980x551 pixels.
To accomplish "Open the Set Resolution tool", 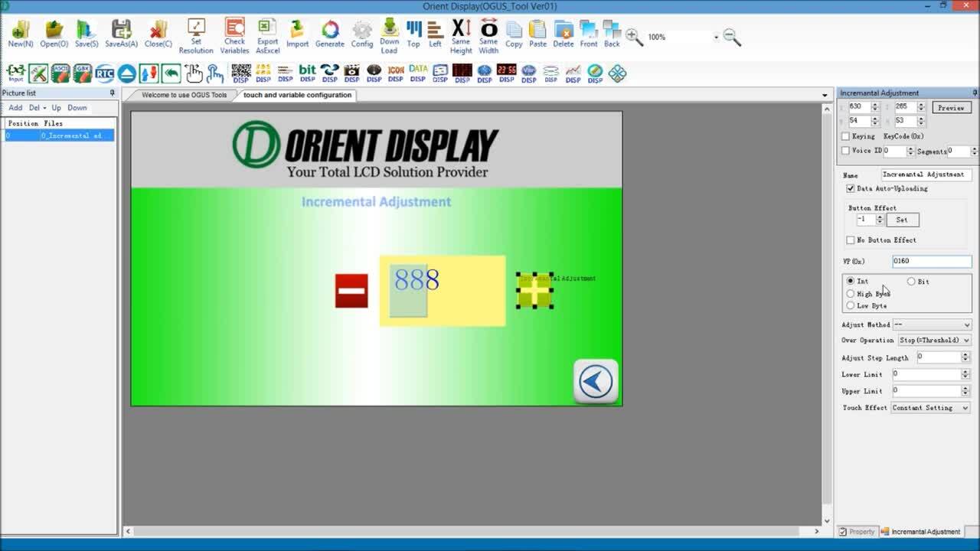I will [196, 37].
